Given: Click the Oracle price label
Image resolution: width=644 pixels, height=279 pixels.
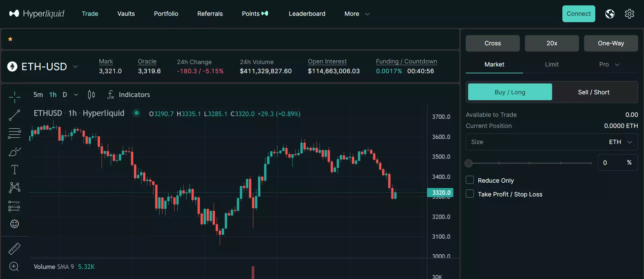Looking at the screenshot, I should pos(147,61).
